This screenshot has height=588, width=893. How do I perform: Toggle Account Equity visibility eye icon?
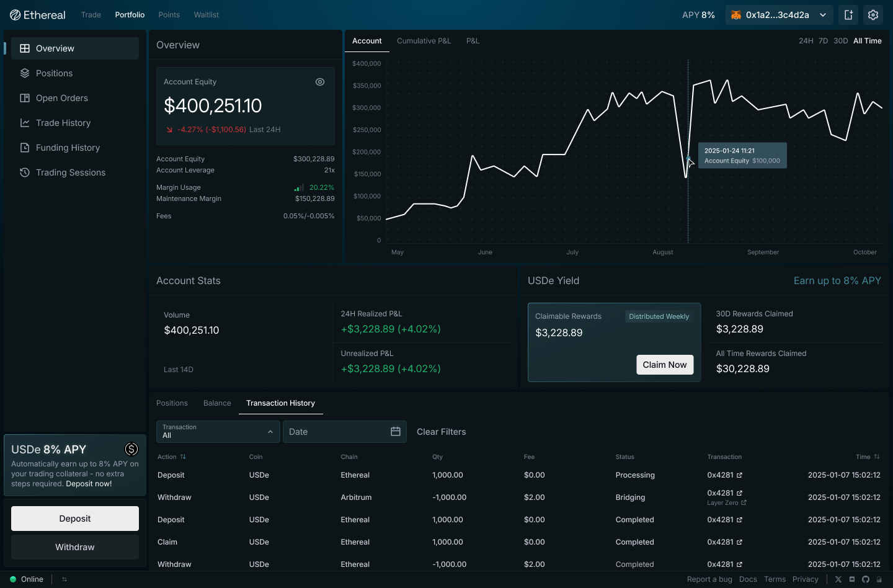320,82
